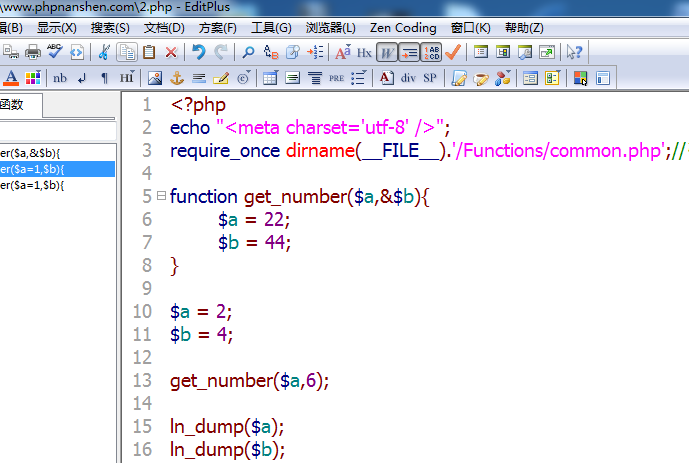Open the color picker squares icon
The height and width of the screenshot is (463, 689).
[580, 78]
